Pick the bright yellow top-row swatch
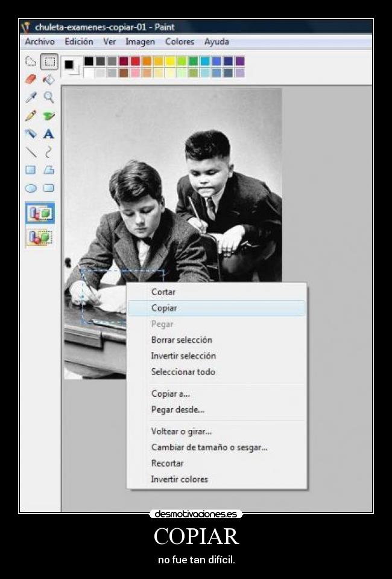 tap(170, 61)
